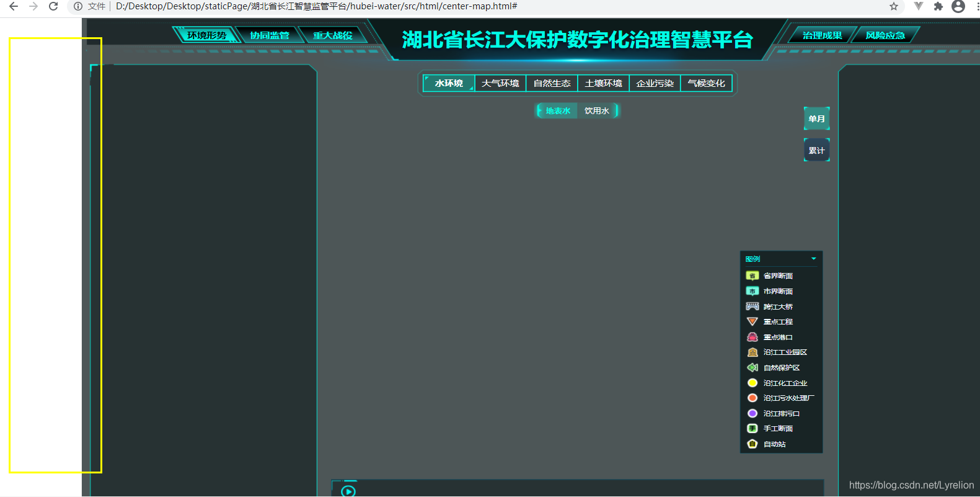Screen dimensions: 980x497
Task: Click the 手工断面 legend label
Action: (778, 428)
